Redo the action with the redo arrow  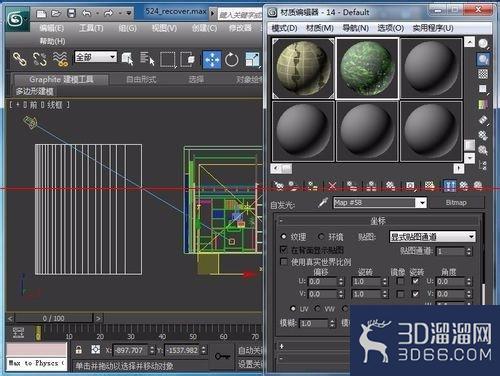click(x=109, y=13)
